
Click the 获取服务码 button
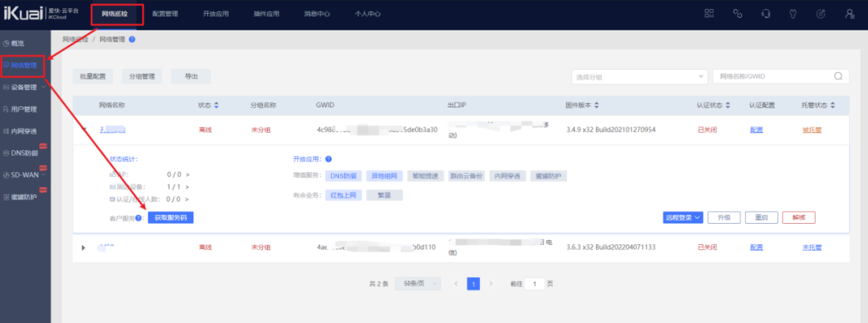click(x=170, y=218)
